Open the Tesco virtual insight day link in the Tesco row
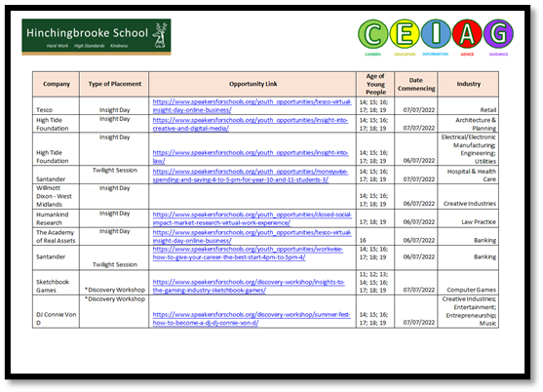The width and height of the screenshot is (543, 392). coord(252,105)
